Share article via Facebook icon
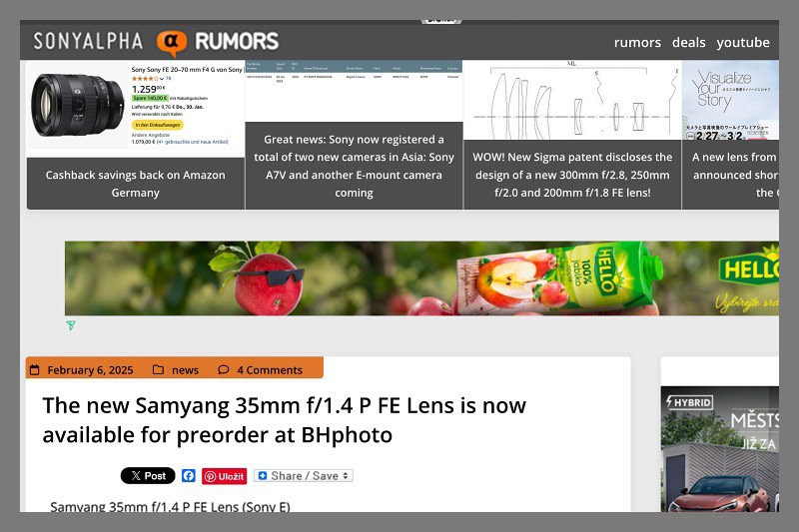Screen dimensions: 799x532 (x=189, y=475)
